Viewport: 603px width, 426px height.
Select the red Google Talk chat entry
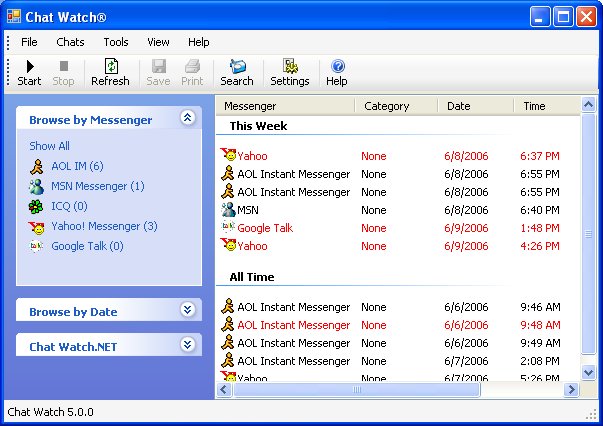pos(265,228)
